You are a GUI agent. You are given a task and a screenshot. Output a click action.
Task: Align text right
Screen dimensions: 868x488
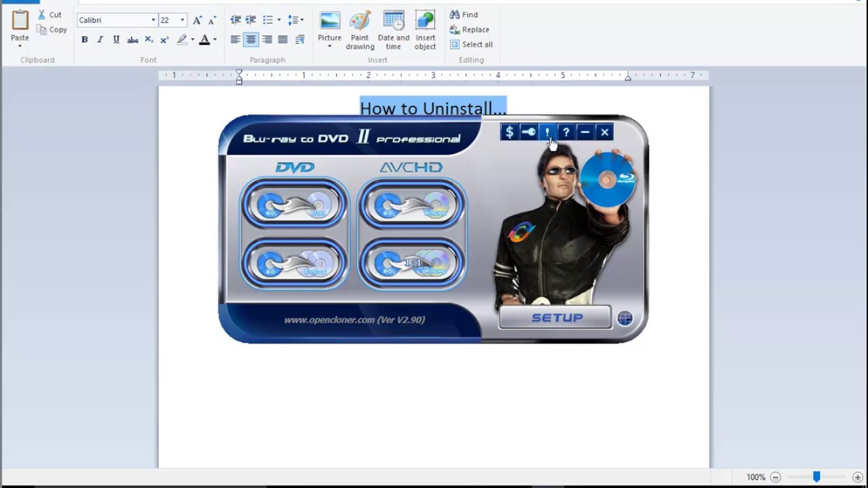[267, 40]
